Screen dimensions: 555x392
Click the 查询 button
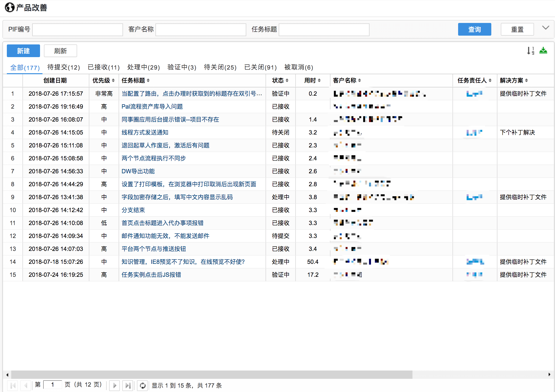[474, 29]
